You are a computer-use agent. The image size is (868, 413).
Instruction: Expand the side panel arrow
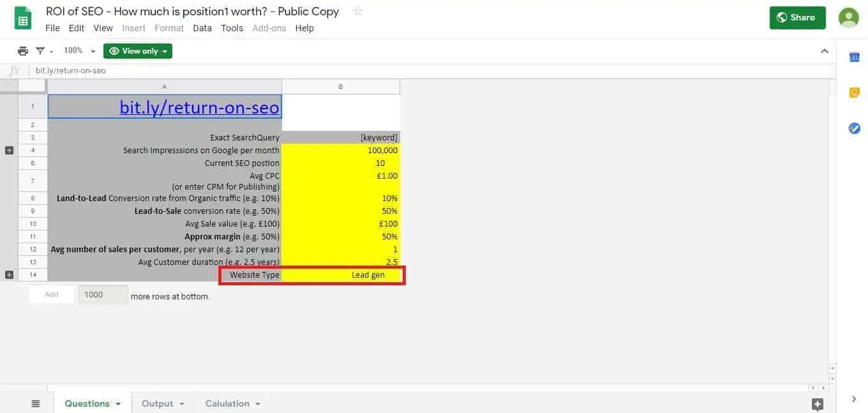(854, 399)
